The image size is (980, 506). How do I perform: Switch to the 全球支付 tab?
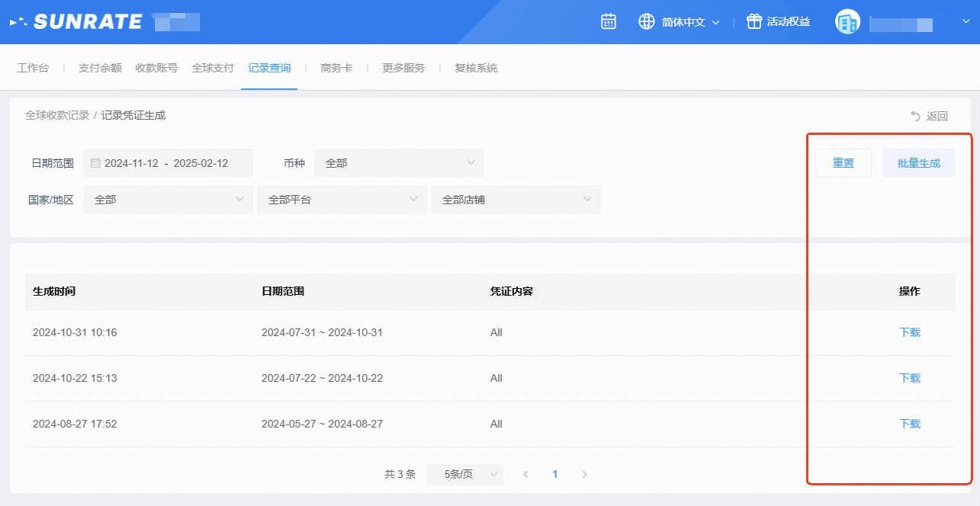(212, 68)
